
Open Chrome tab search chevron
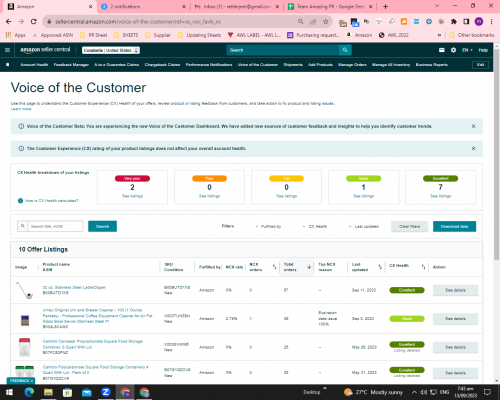click(437, 6)
